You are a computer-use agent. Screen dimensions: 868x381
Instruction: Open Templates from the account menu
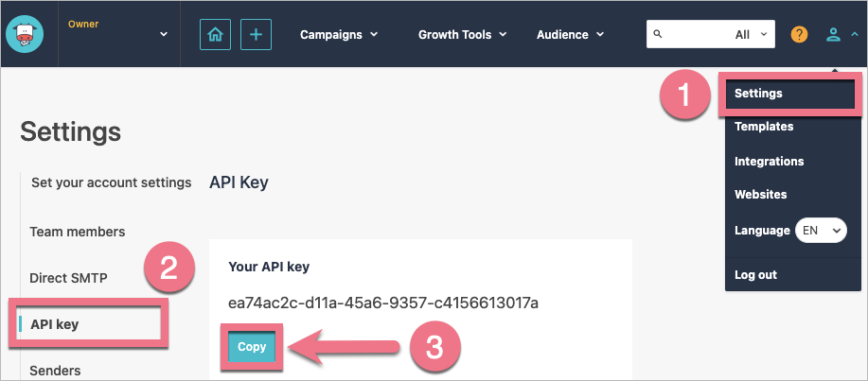pos(764,127)
